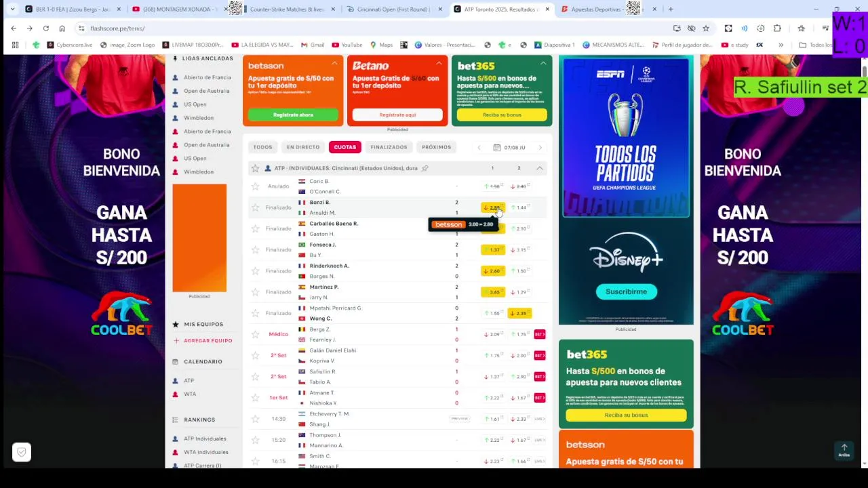
Task: Go to next day in date picker
Action: (x=540, y=147)
